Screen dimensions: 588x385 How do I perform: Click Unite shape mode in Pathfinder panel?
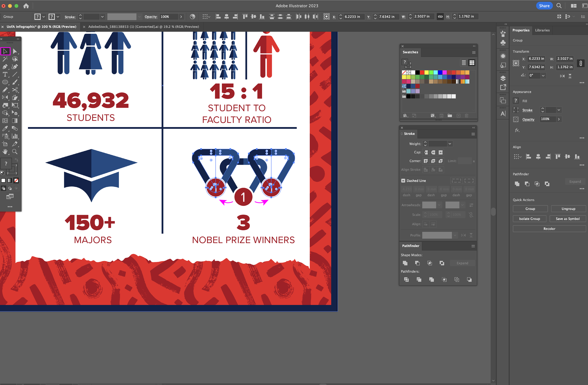[405, 263]
